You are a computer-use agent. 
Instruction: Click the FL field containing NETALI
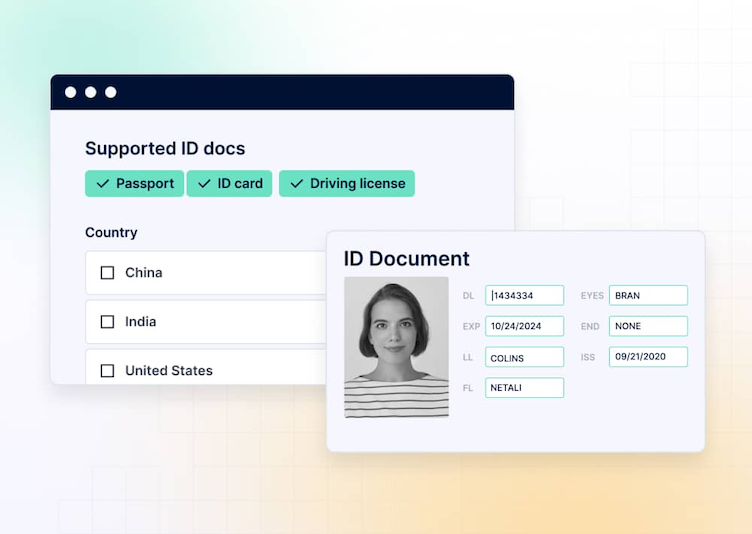click(525, 388)
